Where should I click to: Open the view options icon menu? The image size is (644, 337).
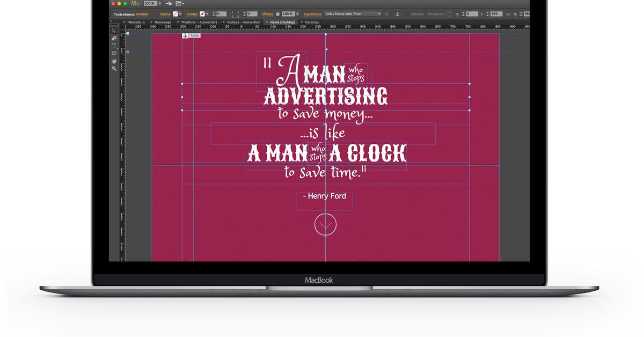click(x=180, y=3)
